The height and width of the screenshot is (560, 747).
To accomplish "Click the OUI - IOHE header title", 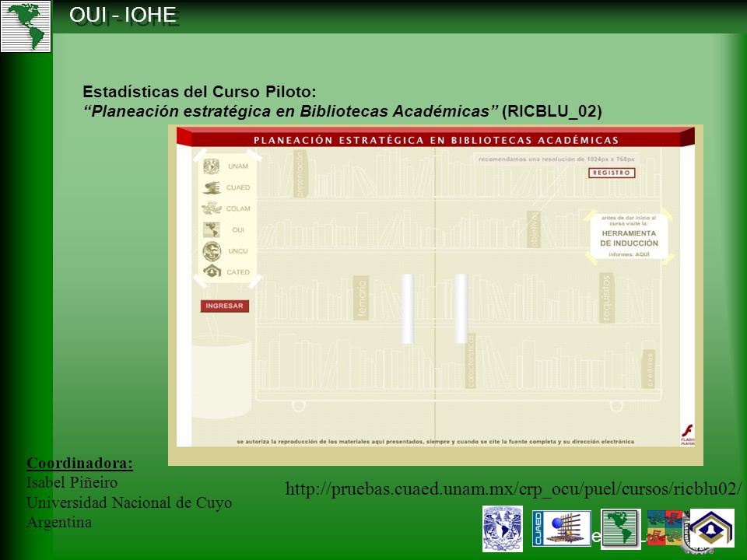I will tap(123, 16).
